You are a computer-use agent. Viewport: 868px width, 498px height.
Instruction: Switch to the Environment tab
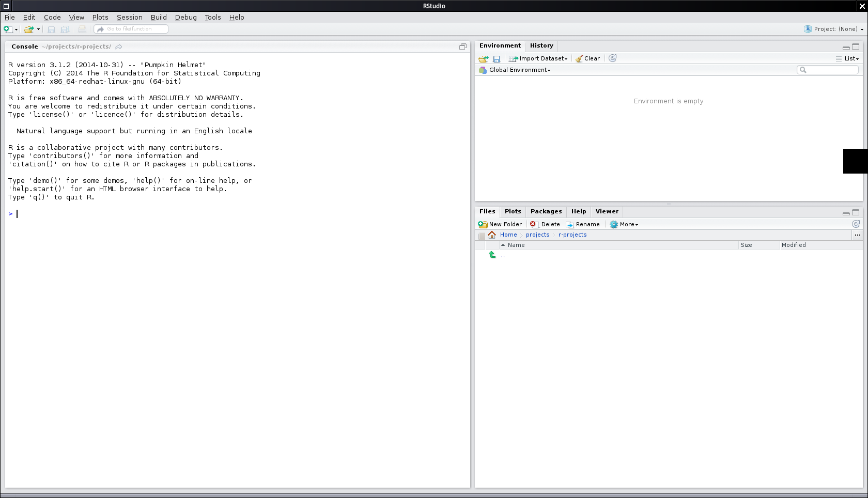(500, 46)
